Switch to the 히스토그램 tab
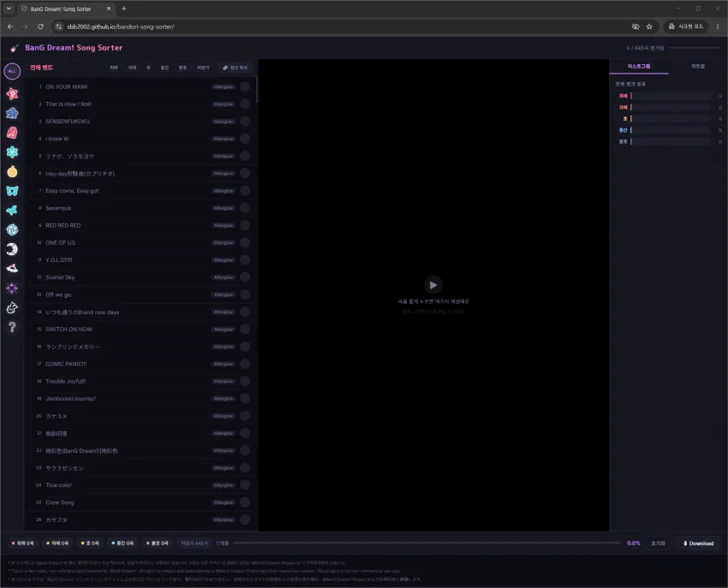Viewport: 728px width, 588px height. click(x=639, y=67)
